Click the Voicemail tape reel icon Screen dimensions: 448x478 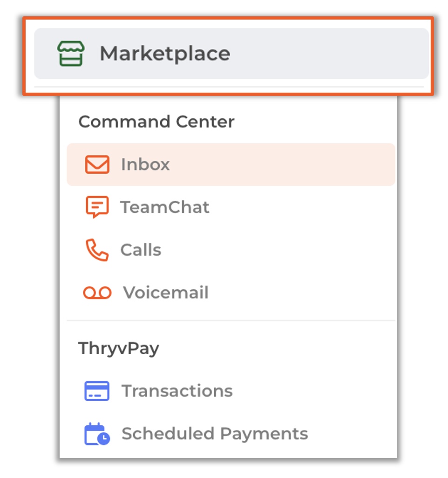[x=97, y=293]
